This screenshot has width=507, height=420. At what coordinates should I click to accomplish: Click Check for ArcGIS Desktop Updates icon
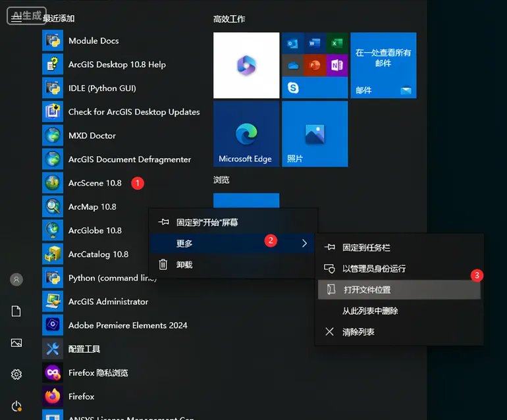pyautogui.click(x=53, y=111)
